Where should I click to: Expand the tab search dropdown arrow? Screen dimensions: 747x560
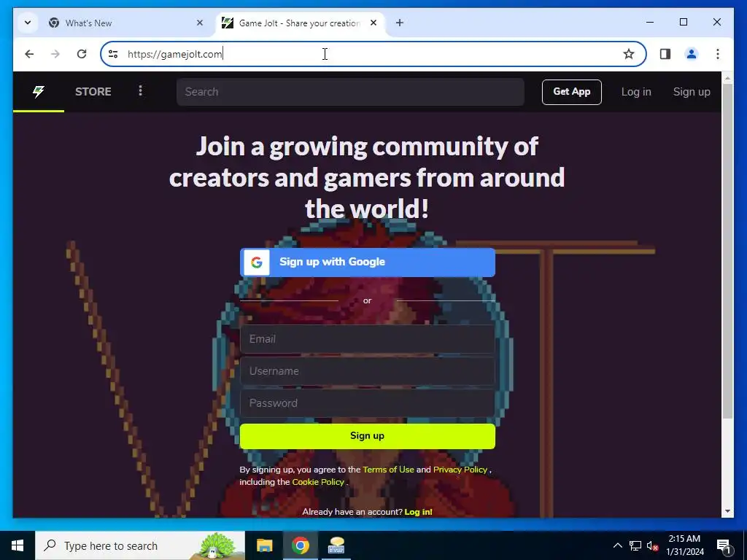coord(28,23)
